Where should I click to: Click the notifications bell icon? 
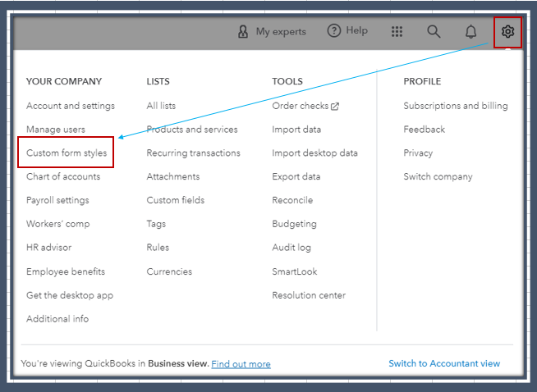tap(471, 31)
